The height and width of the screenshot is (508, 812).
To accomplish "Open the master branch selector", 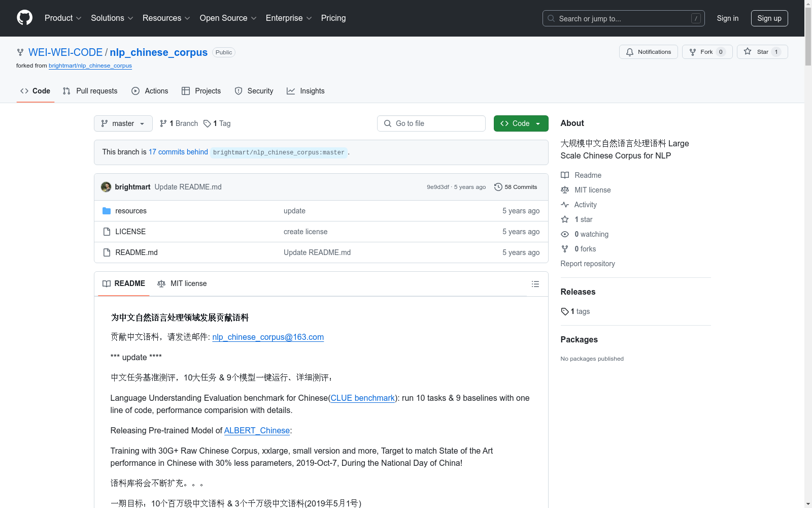I will pyautogui.click(x=123, y=123).
